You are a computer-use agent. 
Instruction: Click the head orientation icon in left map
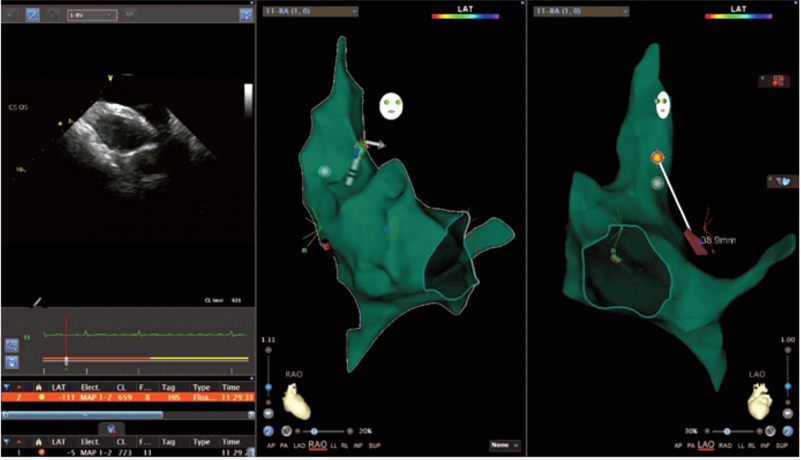pyautogui.click(x=391, y=104)
